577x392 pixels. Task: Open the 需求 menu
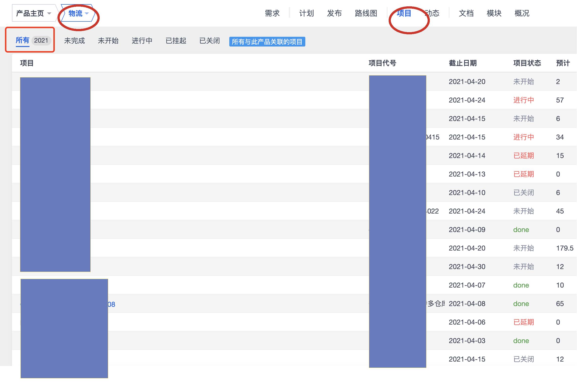(272, 13)
